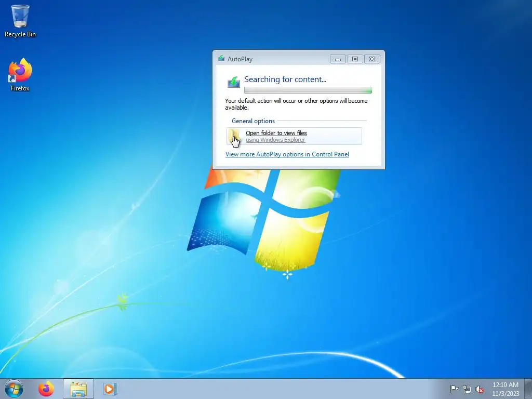Launch Windows Media Player from taskbar
The width and height of the screenshot is (532, 399).
(x=110, y=389)
